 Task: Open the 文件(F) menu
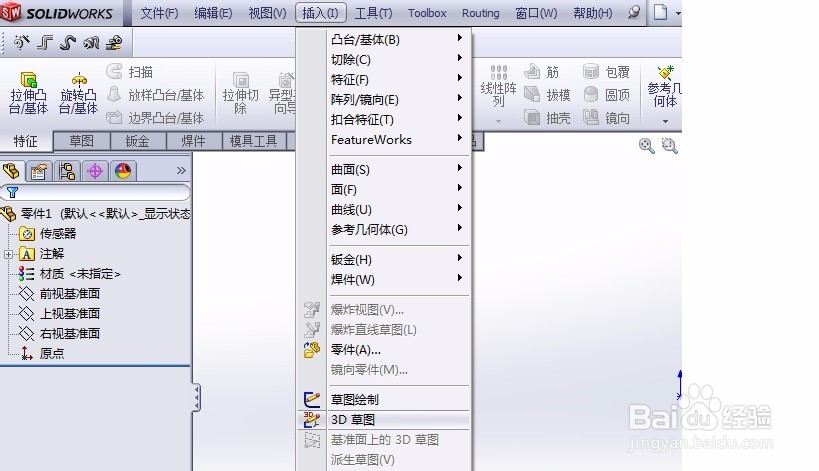coord(159,13)
